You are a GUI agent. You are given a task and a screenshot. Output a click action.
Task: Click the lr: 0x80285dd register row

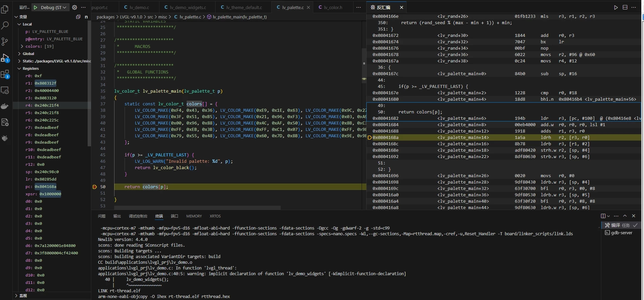[52, 179]
